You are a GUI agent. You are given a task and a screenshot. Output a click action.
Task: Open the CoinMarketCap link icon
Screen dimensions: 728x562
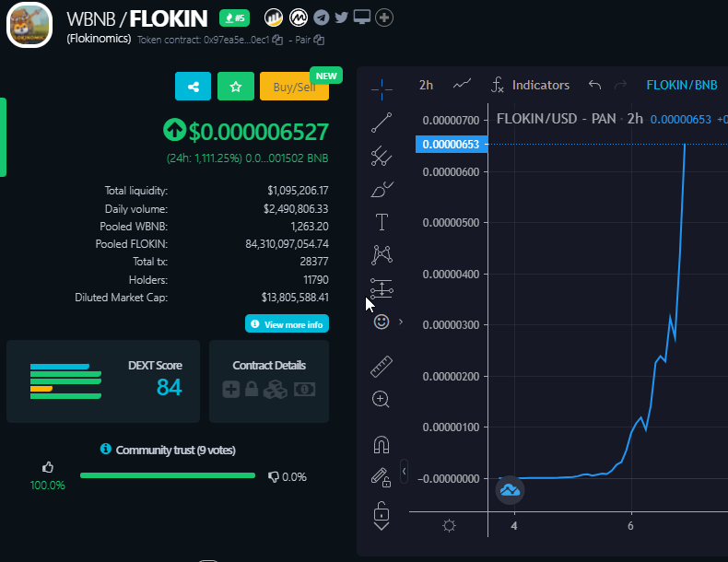[299, 18]
